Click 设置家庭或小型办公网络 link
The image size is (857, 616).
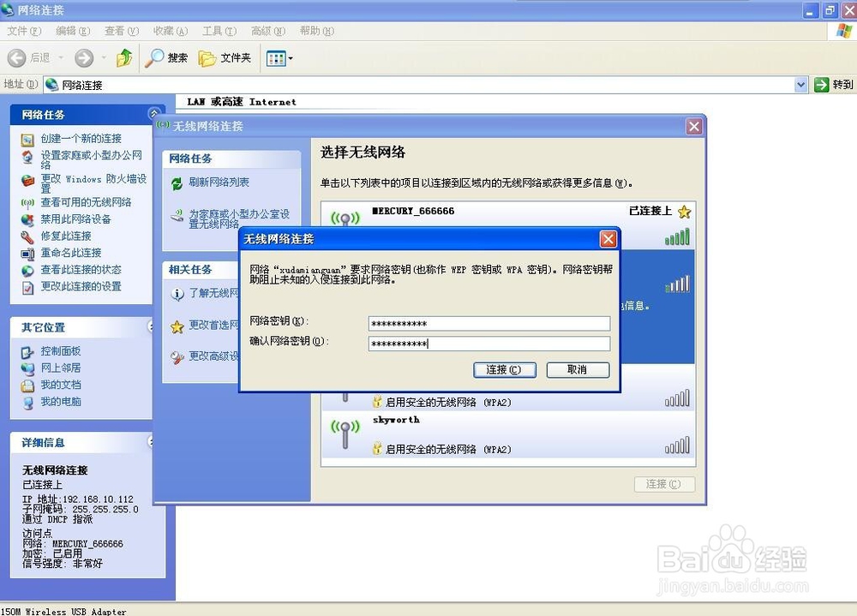point(92,159)
